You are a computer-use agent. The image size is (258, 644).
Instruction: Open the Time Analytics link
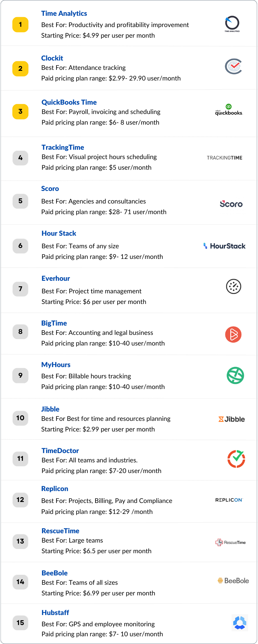point(64,14)
